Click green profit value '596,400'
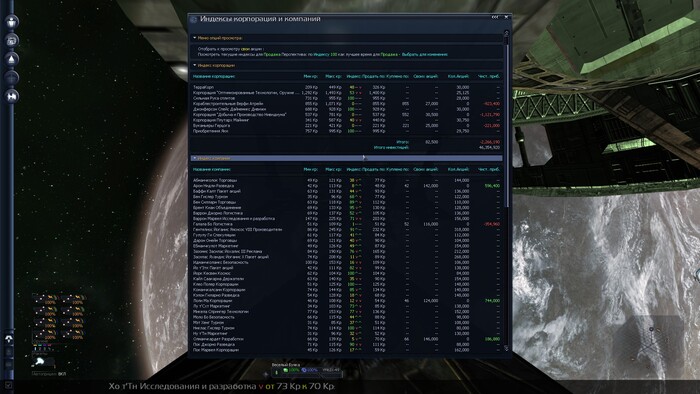The height and width of the screenshot is (394, 700). click(492, 186)
